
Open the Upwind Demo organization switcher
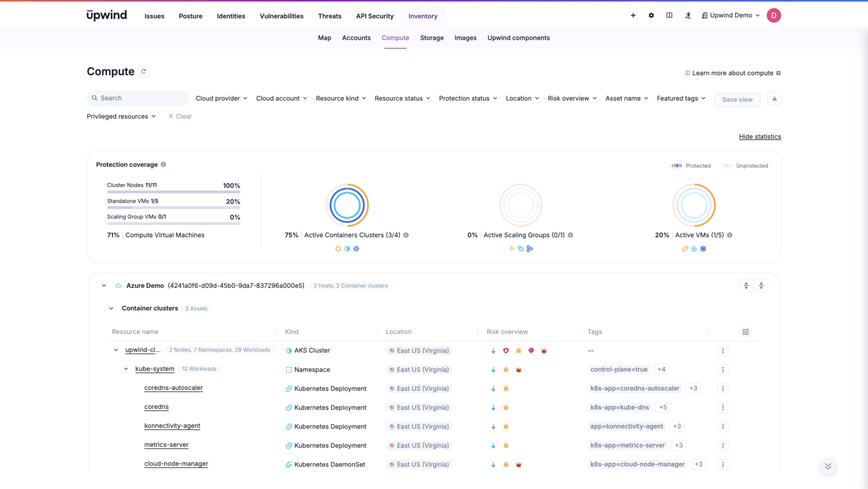731,15
